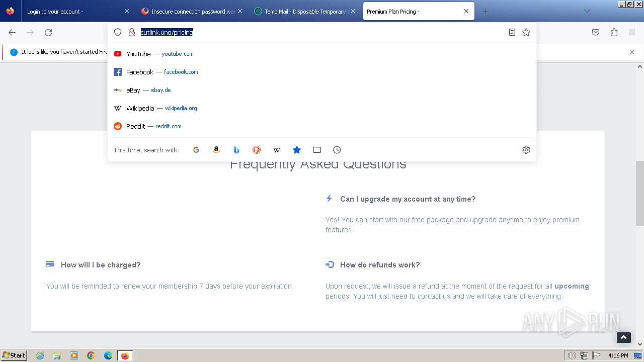Search with Wikipedia one-off engine
This screenshot has width=644, height=362.
[x=277, y=150]
